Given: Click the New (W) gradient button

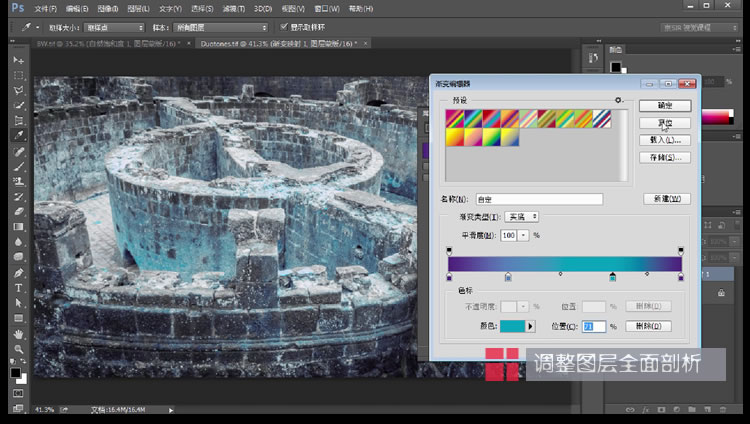Looking at the screenshot, I should point(667,199).
